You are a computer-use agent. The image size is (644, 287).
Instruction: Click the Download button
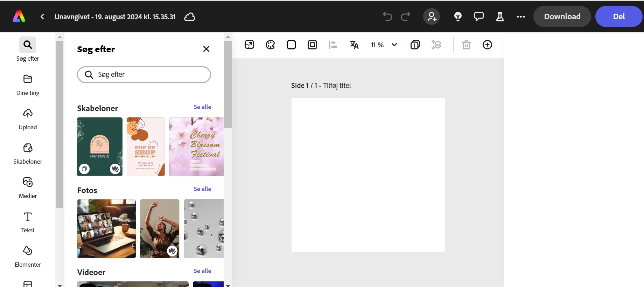click(562, 16)
